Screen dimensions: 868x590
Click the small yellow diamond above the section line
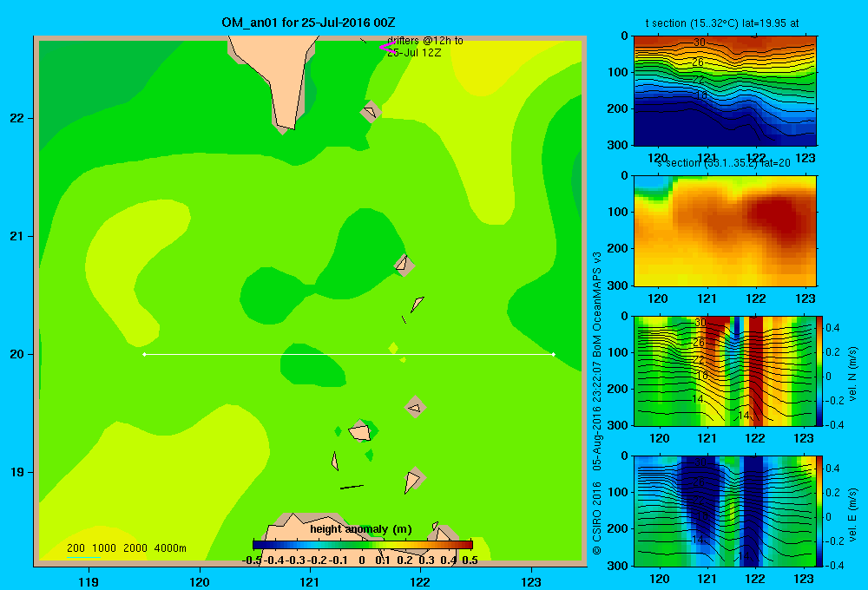click(x=393, y=348)
